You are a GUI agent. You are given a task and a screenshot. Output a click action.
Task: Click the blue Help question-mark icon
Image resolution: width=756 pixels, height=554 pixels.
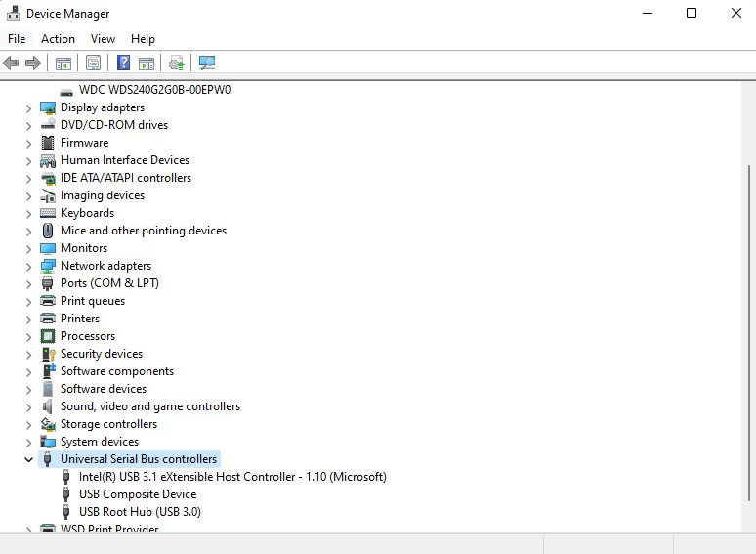point(123,63)
